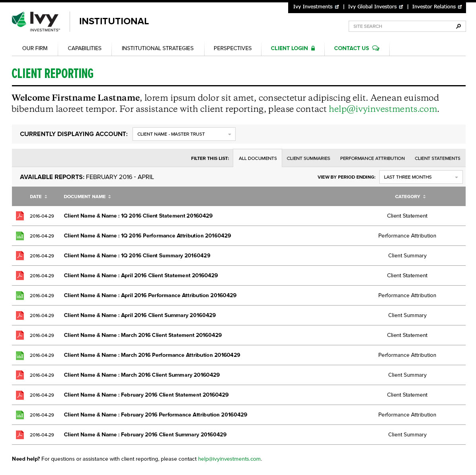The width and height of the screenshot is (476, 475).
Task: Open March 2016 Performance Attribution 20160429 document
Action: click(152, 355)
